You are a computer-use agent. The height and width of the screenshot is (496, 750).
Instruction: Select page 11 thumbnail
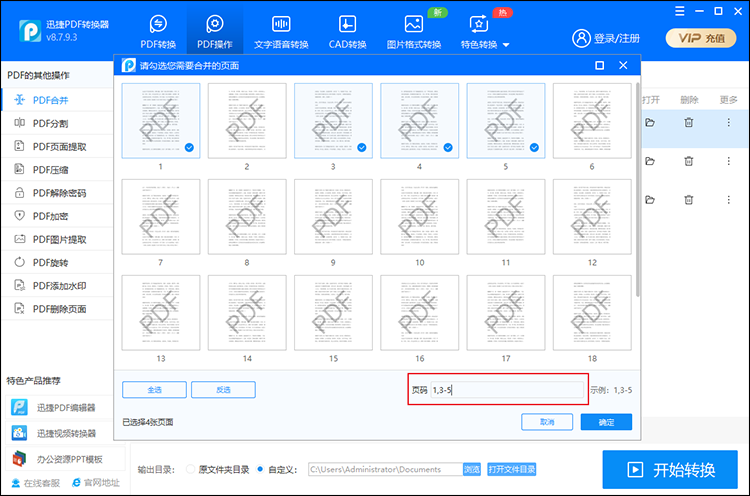[x=506, y=217]
